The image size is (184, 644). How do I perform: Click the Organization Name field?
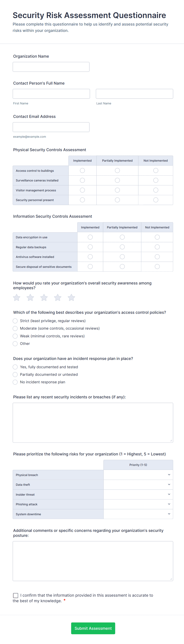coord(51,67)
